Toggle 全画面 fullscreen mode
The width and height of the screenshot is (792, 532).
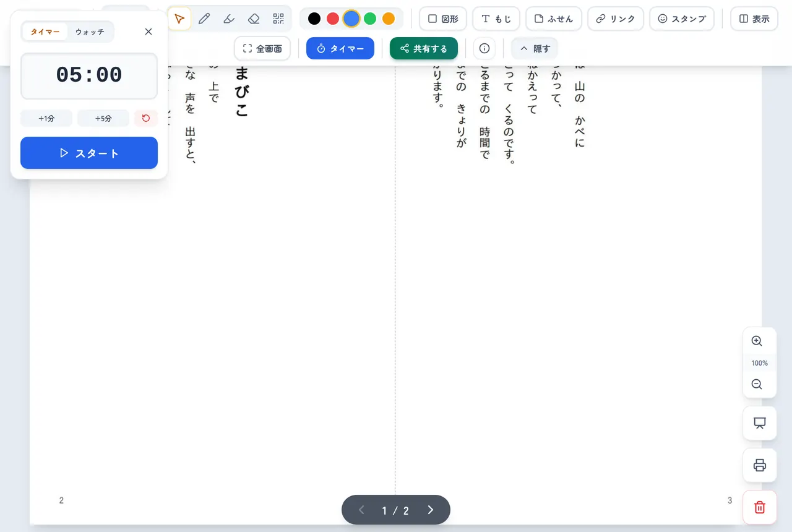(262, 48)
